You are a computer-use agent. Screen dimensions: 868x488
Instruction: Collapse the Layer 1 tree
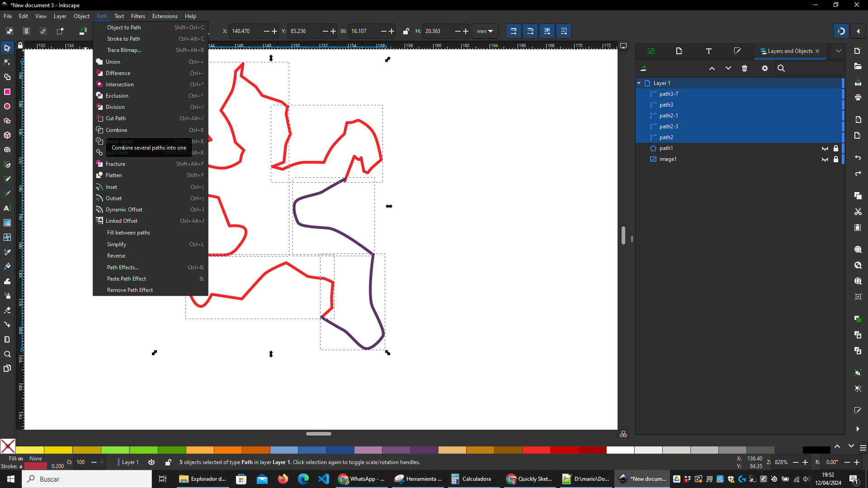639,83
